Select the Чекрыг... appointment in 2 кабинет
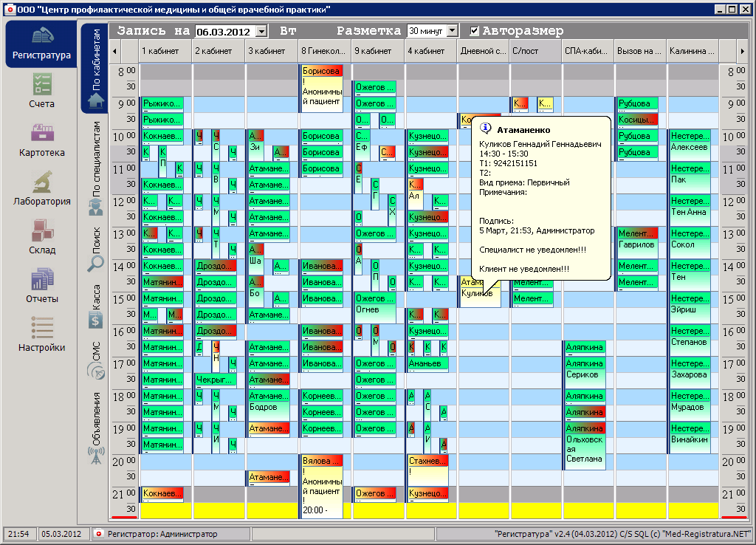 pos(216,380)
